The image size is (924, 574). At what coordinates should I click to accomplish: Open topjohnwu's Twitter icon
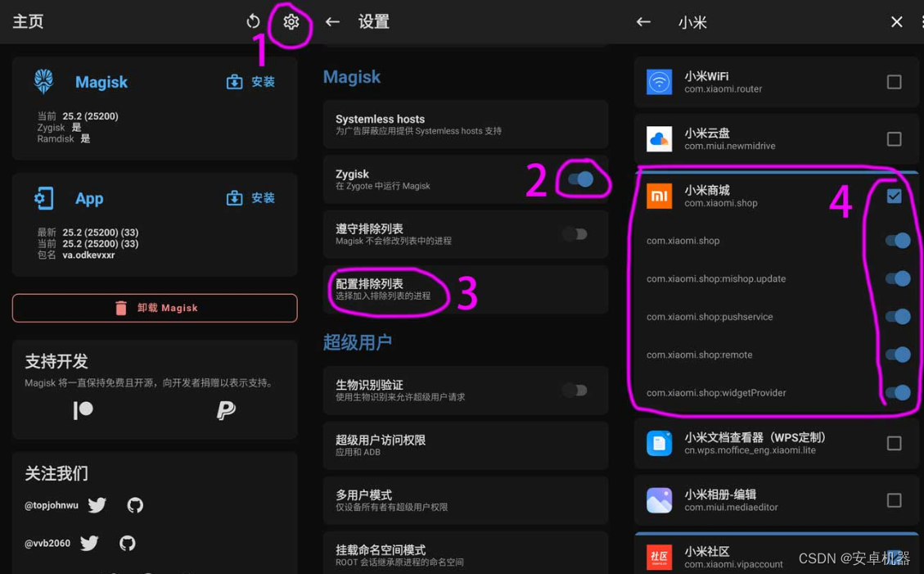[x=97, y=505]
